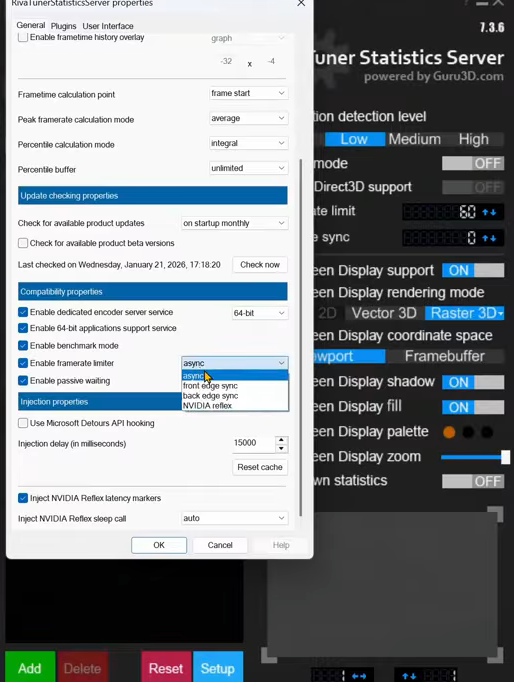514x682 pixels.
Task: Choose back edge sync from the list
Action: tap(235, 396)
